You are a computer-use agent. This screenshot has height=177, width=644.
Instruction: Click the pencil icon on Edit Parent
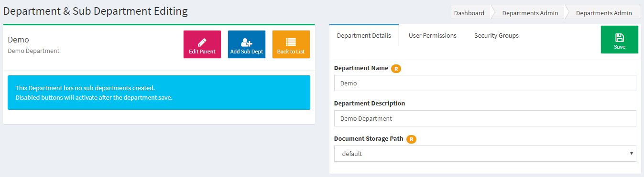coord(202,42)
